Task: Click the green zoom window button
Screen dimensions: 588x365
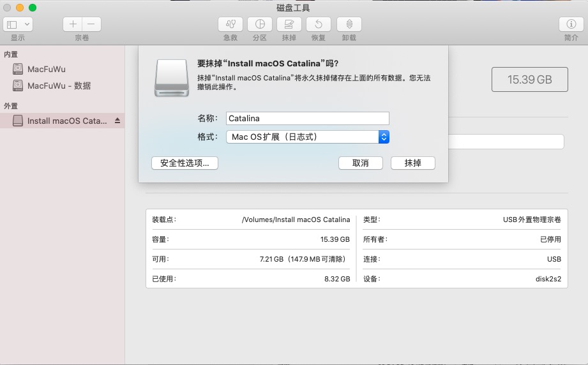Action: tap(33, 8)
